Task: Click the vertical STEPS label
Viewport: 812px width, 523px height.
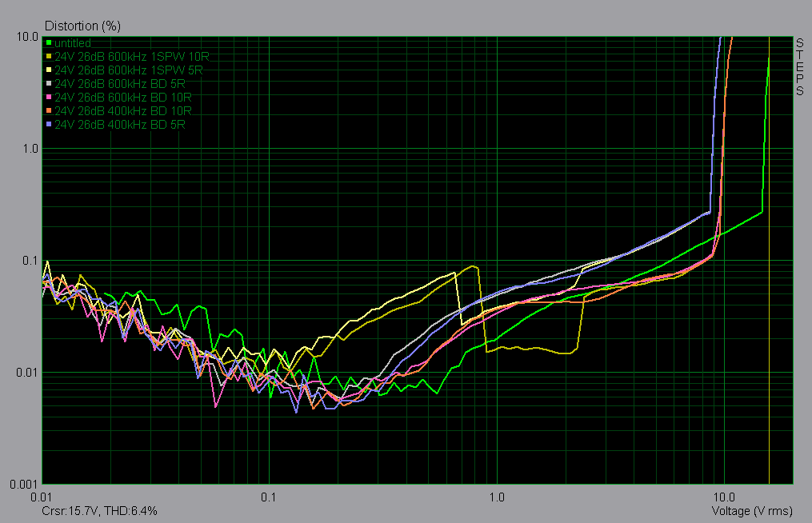Action: [800, 67]
